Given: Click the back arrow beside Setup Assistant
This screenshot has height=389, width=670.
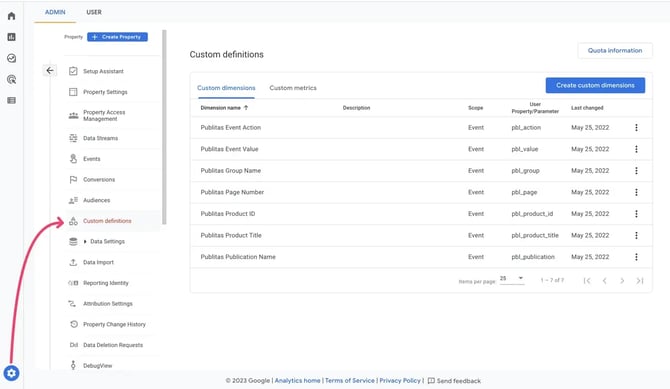Looking at the screenshot, I should pyautogui.click(x=50, y=71).
